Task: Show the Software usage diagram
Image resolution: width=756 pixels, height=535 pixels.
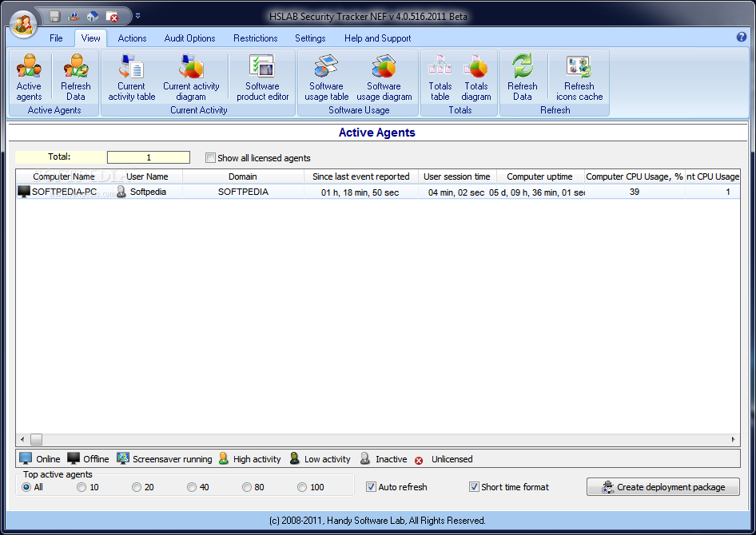Action: [384, 77]
